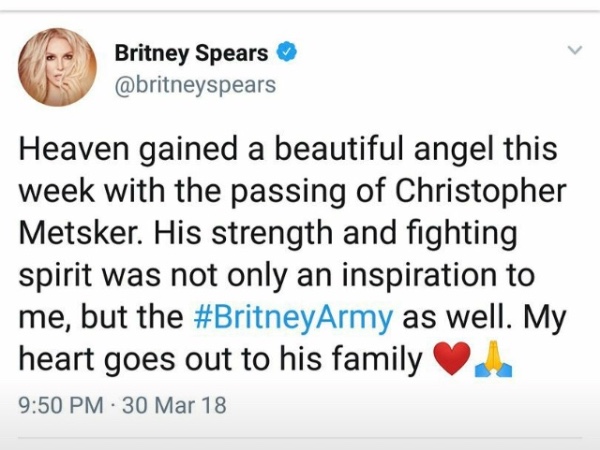Open Britney Spears' profile picture
600x450 pixels.
pyautogui.click(x=57, y=67)
